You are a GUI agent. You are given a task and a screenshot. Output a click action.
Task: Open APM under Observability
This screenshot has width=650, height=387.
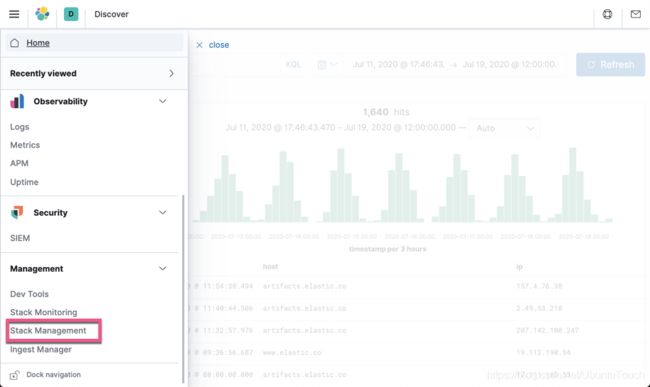pyautogui.click(x=19, y=163)
